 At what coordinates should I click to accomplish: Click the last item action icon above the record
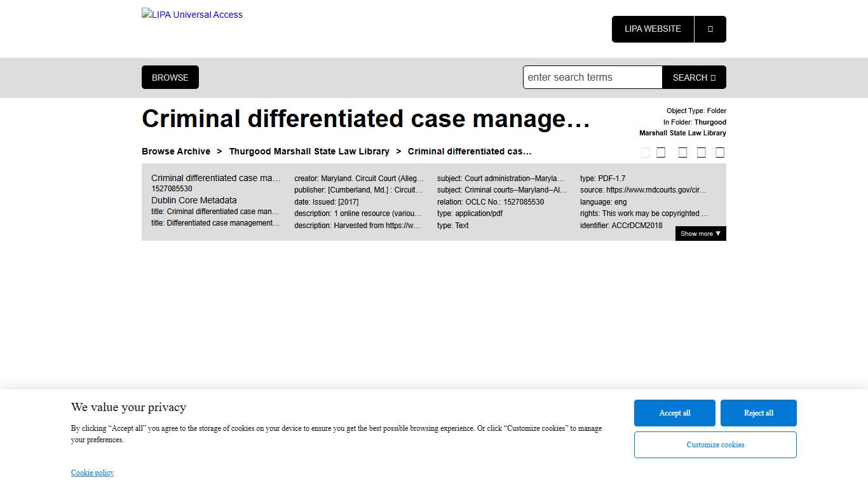click(720, 152)
